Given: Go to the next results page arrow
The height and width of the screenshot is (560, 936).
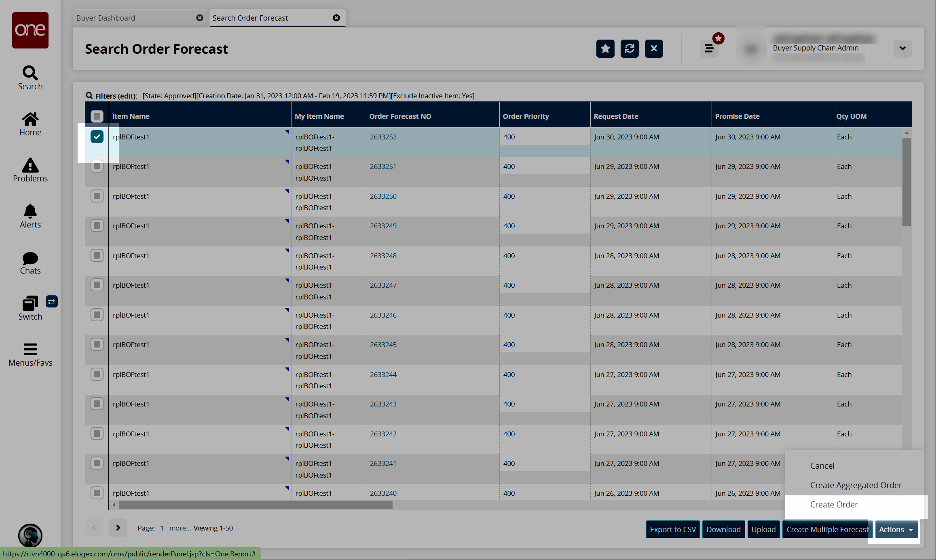Looking at the screenshot, I should [118, 528].
